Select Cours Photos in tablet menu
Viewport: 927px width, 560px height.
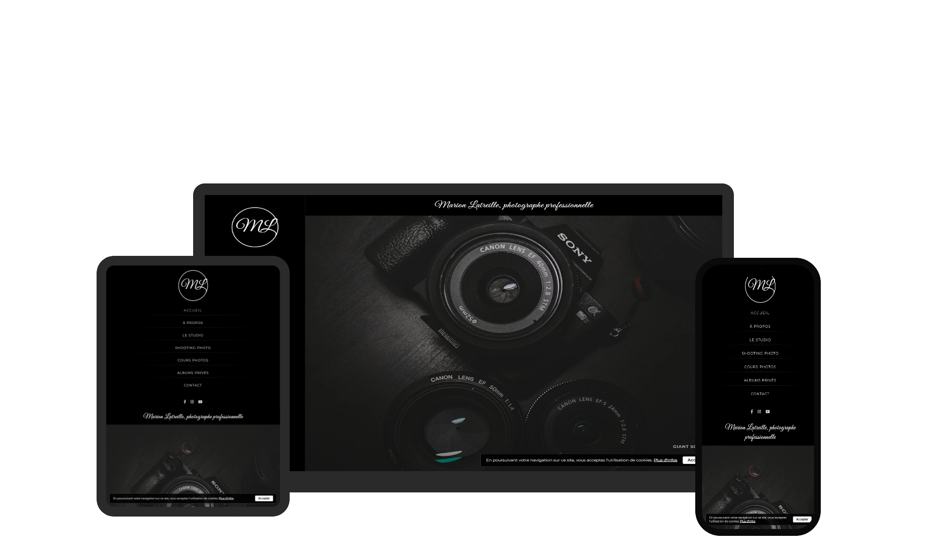point(193,361)
